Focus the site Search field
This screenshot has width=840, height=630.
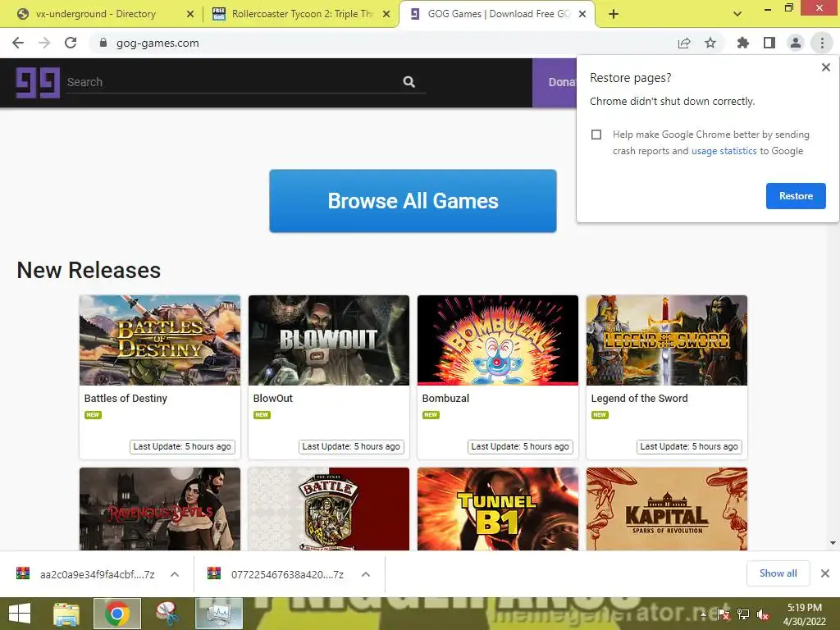pyautogui.click(x=233, y=82)
